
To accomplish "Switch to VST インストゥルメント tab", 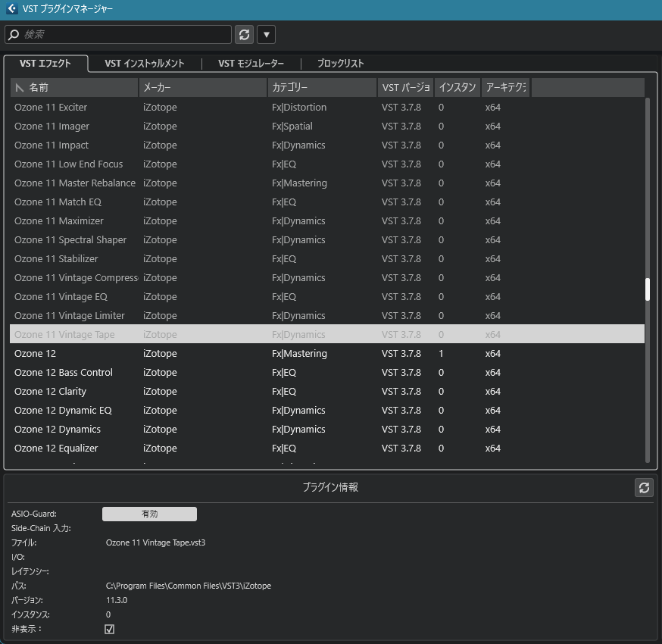I will click(145, 64).
